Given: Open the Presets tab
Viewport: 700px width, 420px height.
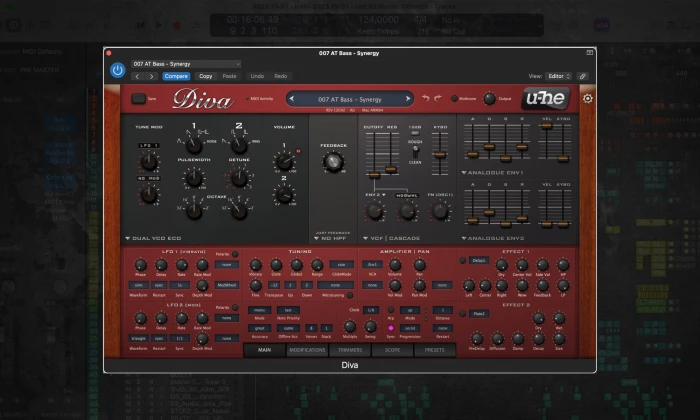Looking at the screenshot, I should [433, 350].
